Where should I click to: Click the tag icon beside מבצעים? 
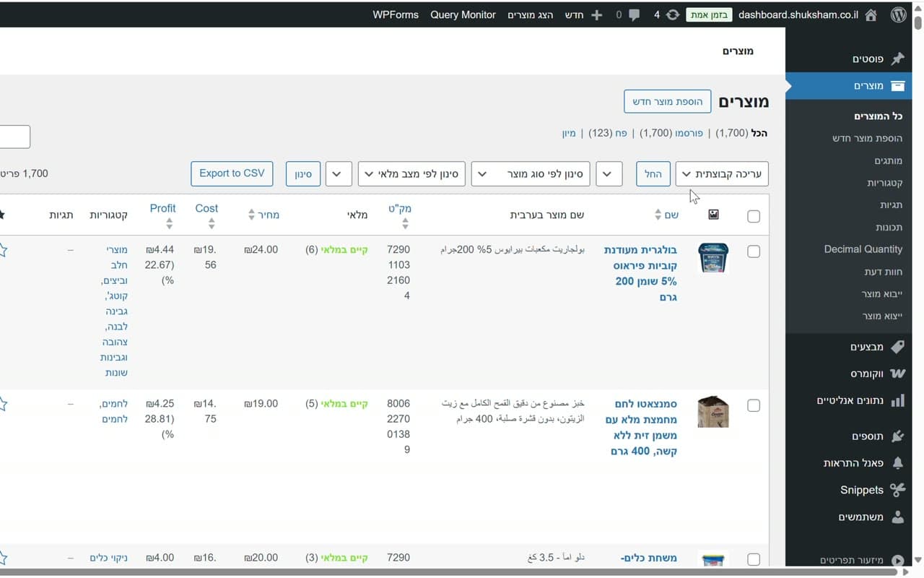point(897,347)
